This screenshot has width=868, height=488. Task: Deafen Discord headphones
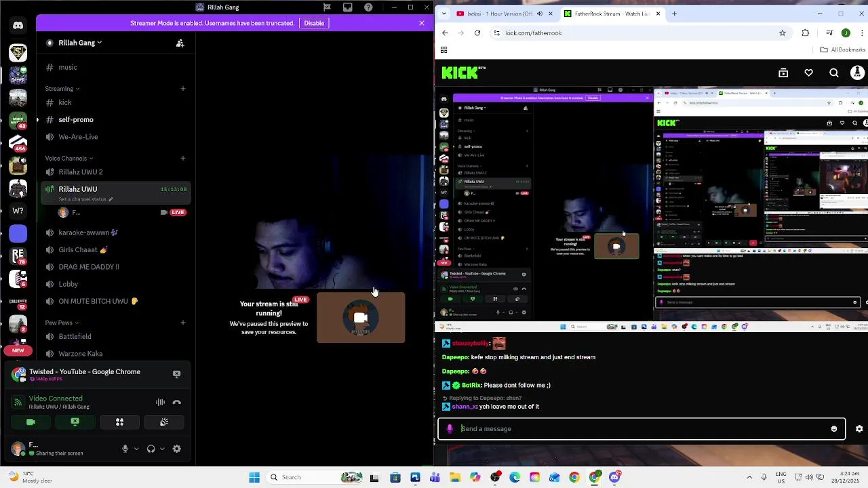[151, 449]
